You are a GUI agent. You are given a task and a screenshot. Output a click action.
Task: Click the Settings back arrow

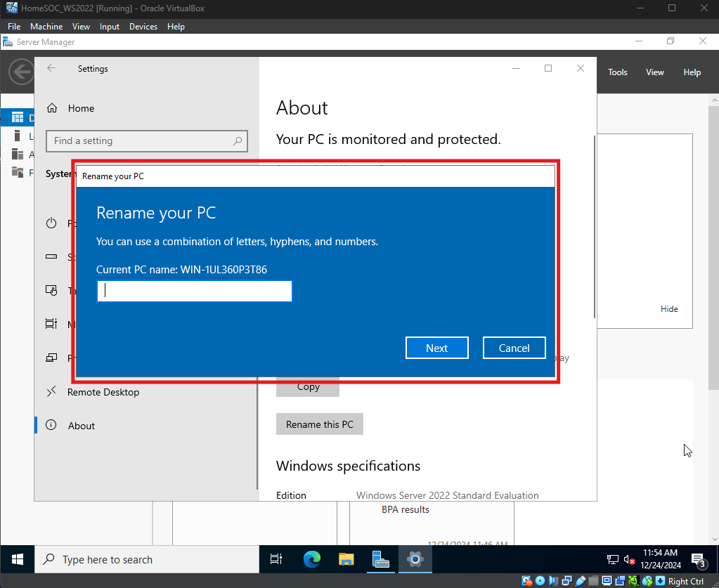[51, 68]
